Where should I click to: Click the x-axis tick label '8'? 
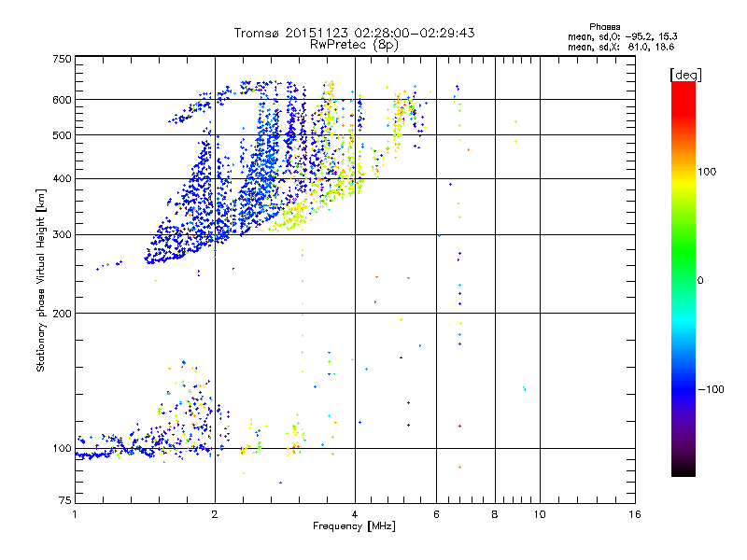[495, 514]
